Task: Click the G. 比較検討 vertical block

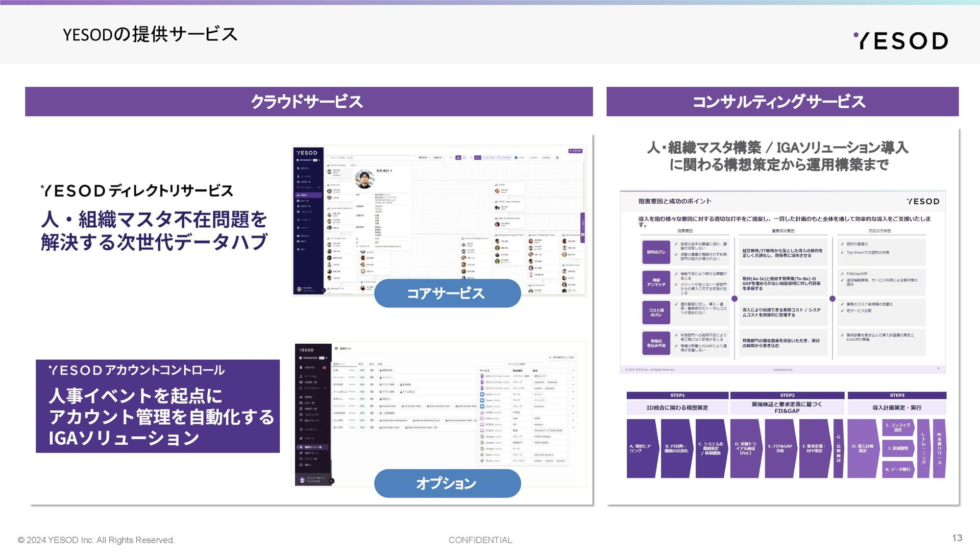Action: (x=838, y=448)
